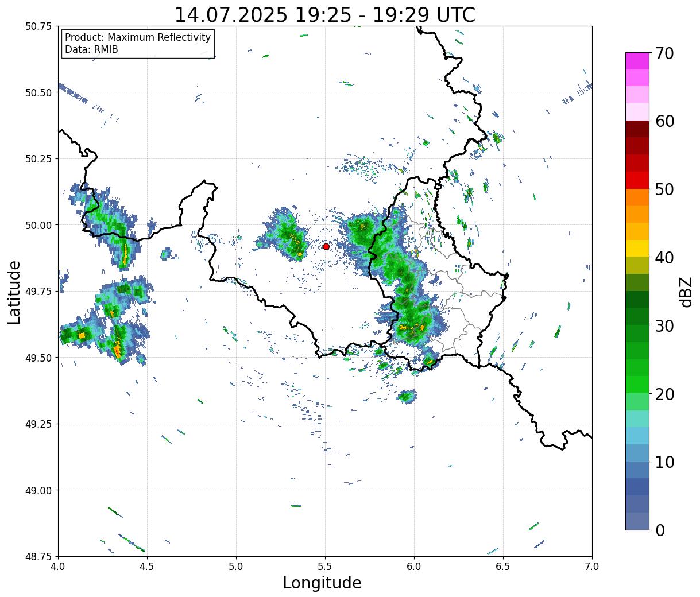Click the colorbar tick label 30
The height and width of the screenshot is (597, 700).
click(664, 325)
